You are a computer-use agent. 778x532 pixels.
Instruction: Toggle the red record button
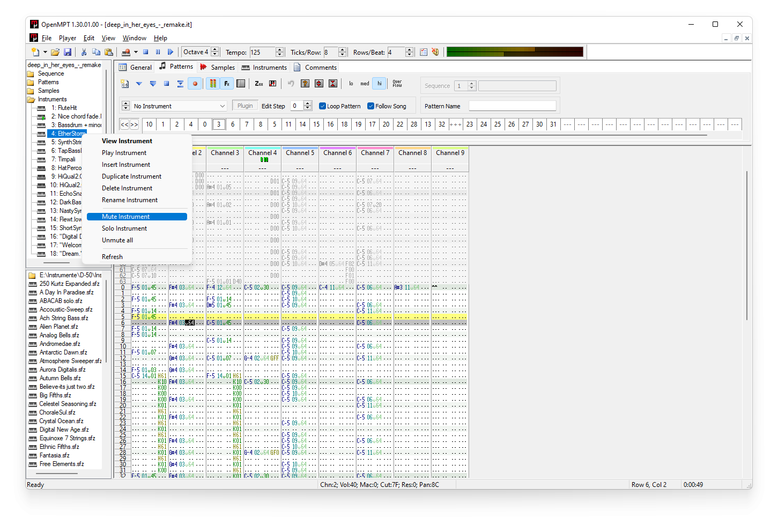coord(195,84)
